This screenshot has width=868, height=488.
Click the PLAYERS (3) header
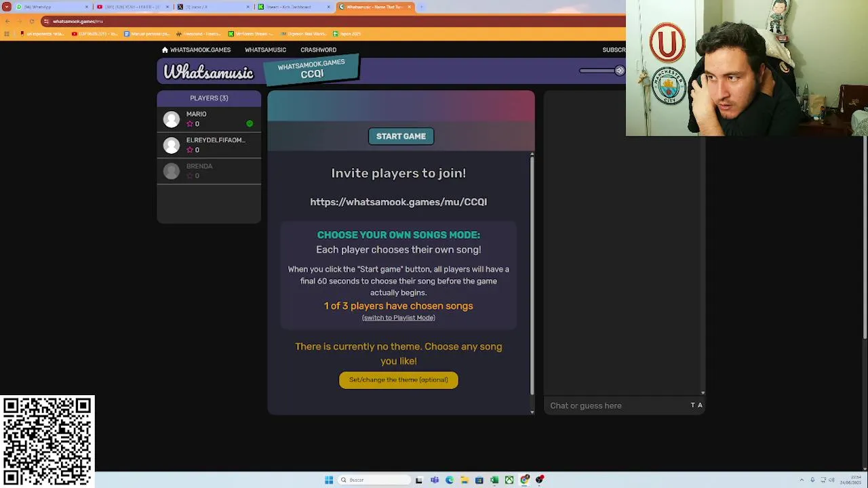(209, 98)
